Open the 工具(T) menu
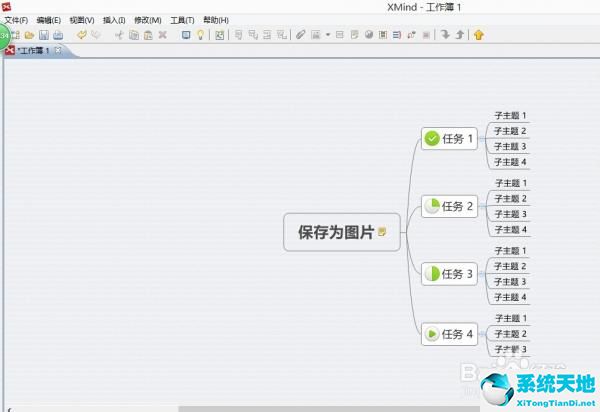Screen dimensions: 600x412 (x=182, y=20)
